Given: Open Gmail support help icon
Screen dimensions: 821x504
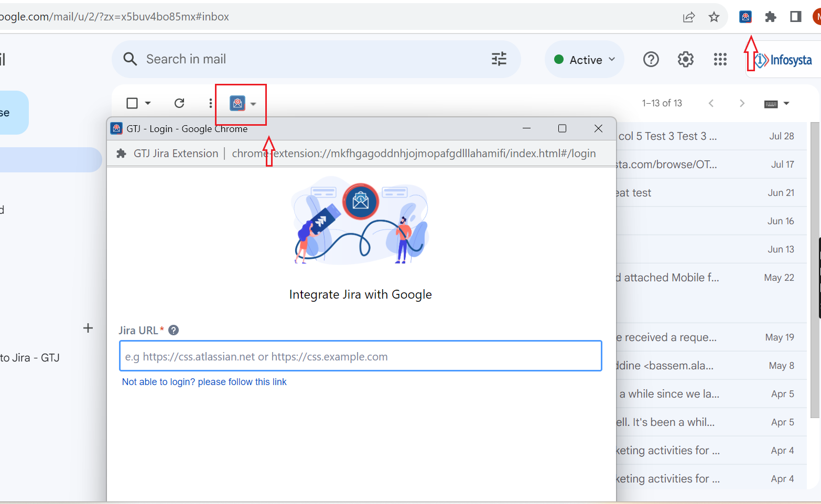Looking at the screenshot, I should coord(651,60).
